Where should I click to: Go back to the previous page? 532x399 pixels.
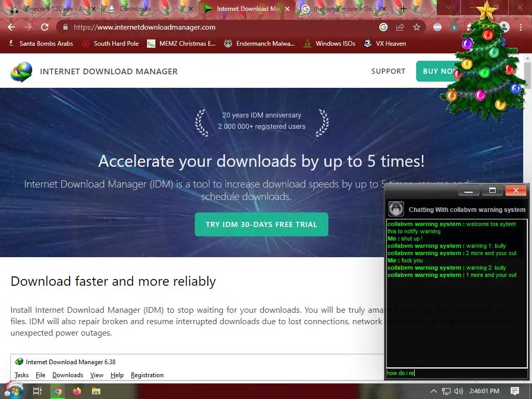tap(11, 27)
